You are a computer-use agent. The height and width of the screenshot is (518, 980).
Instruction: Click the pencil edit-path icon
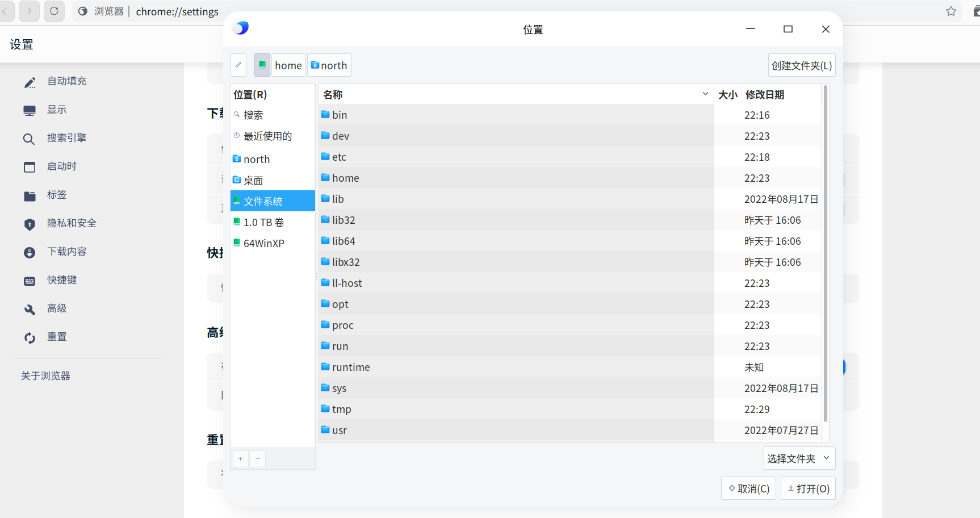238,65
